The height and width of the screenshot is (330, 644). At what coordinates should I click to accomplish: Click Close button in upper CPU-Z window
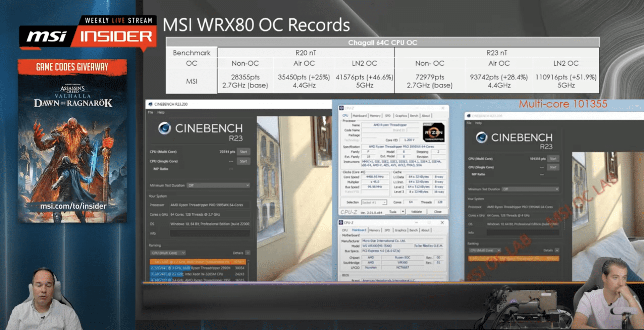click(438, 212)
